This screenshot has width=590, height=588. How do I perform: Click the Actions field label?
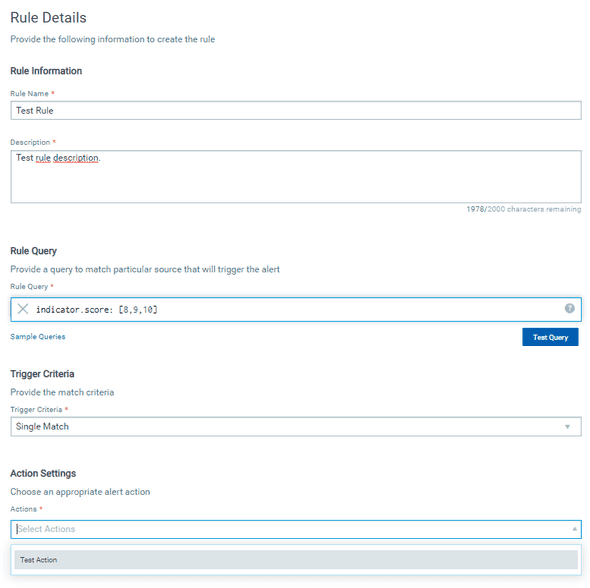click(x=23, y=509)
